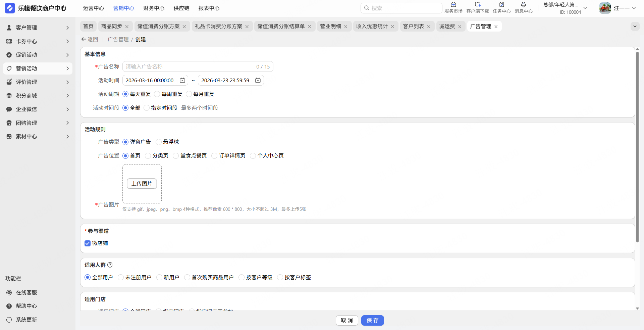Open the 运营中心 top menu
The width and height of the screenshot is (644, 330).
(94, 8)
